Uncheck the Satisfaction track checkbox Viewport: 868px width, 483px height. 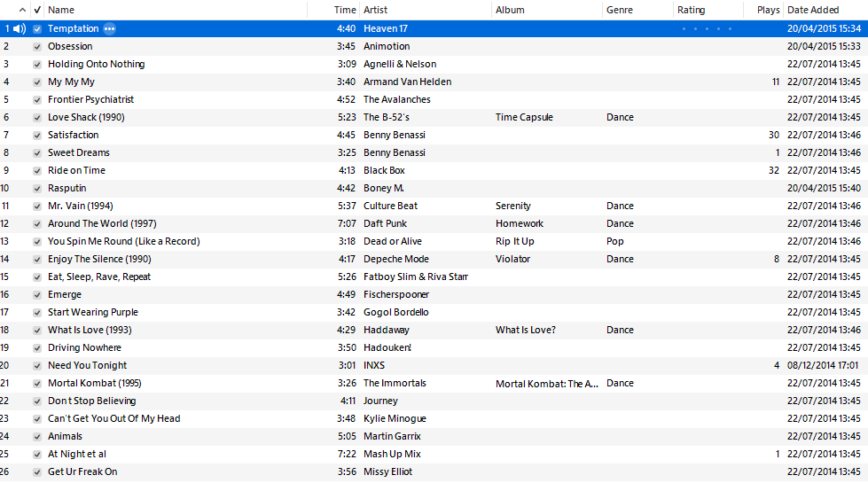click(x=37, y=136)
